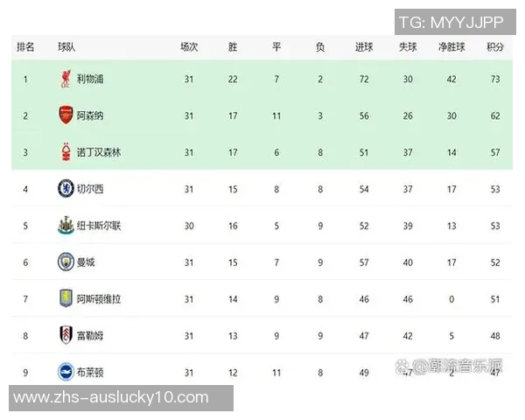Click the Aston Villa crest icon
Image resolution: width=525 pixels, height=420 pixels.
[66, 298]
